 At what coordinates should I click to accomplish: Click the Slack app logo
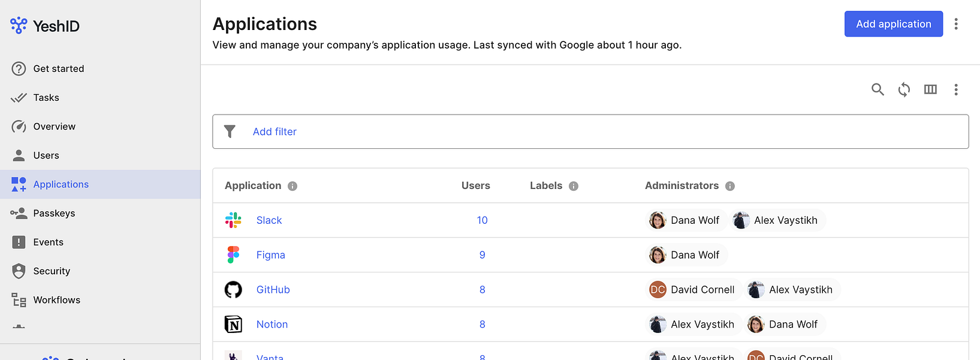(233, 220)
